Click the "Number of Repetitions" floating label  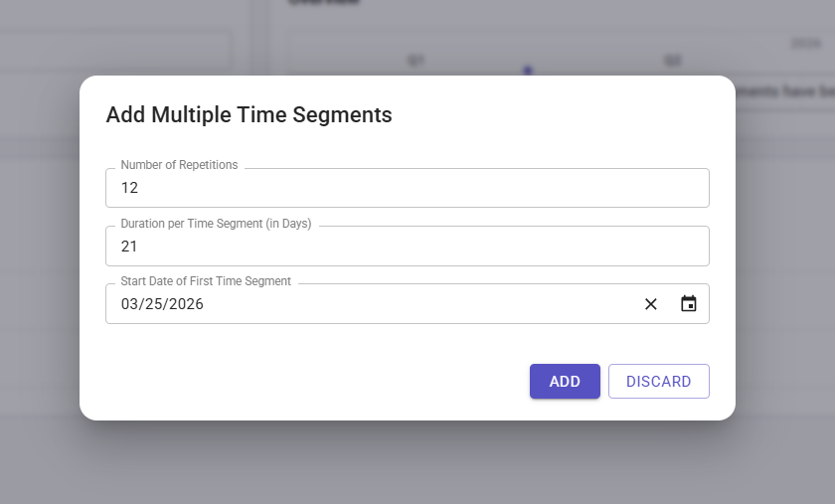(179, 165)
